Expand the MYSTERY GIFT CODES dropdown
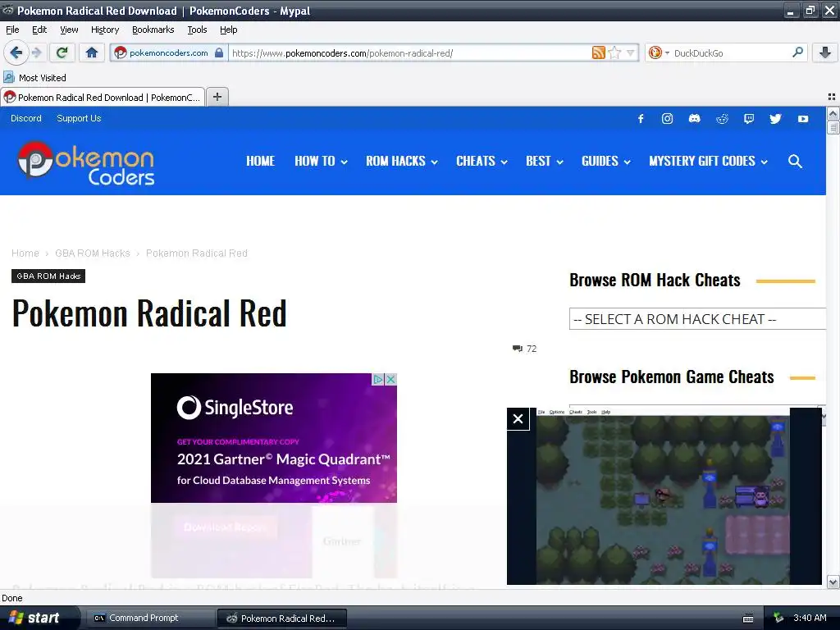The image size is (840, 630). point(708,162)
